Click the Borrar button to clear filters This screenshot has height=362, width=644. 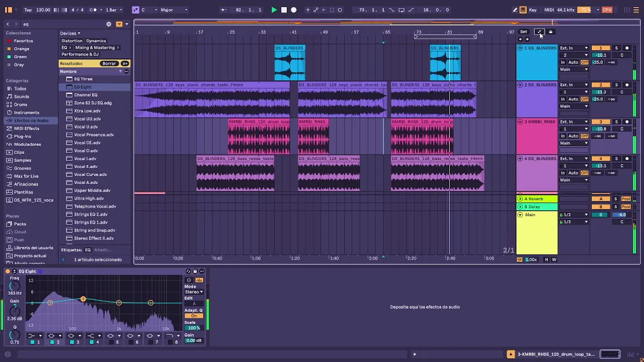[x=109, y=63]
